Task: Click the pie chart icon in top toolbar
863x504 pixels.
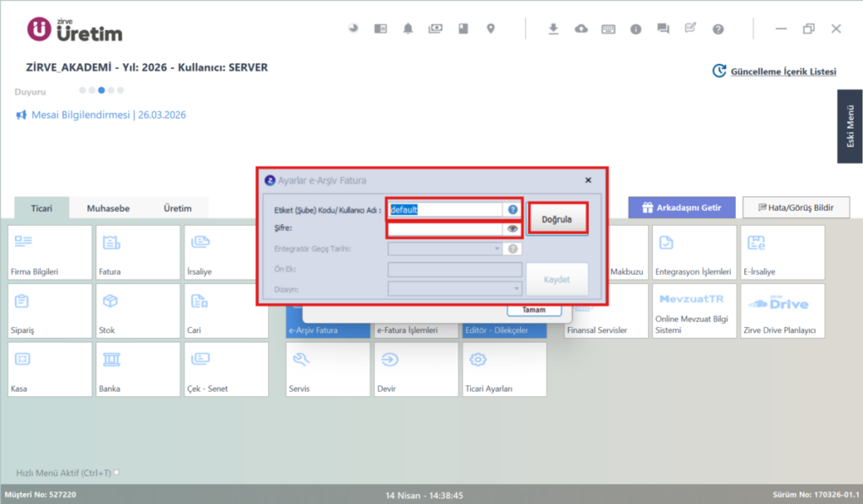Action: pos(353,28)
